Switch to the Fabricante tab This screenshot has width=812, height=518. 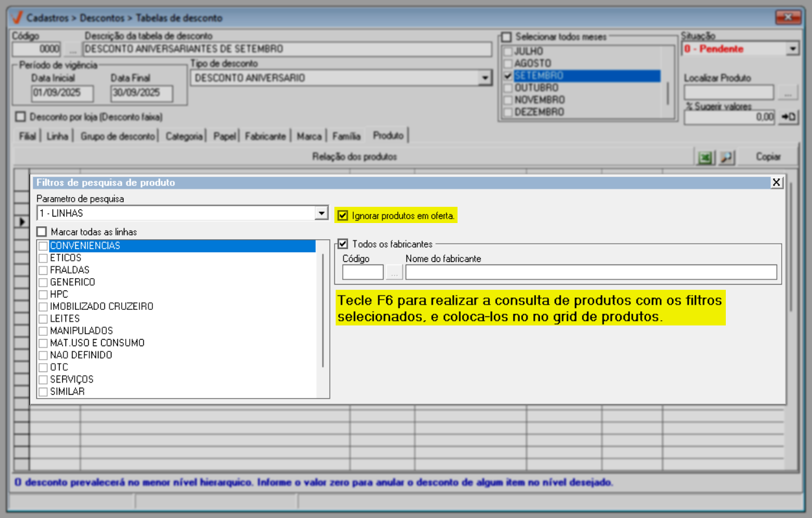click(x=265, y=136)
